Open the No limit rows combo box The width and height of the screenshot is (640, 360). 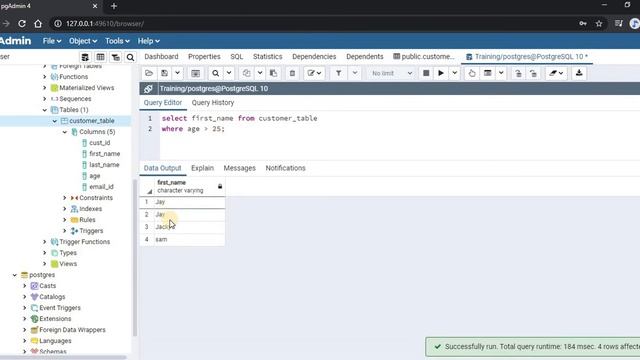[391, 73]
